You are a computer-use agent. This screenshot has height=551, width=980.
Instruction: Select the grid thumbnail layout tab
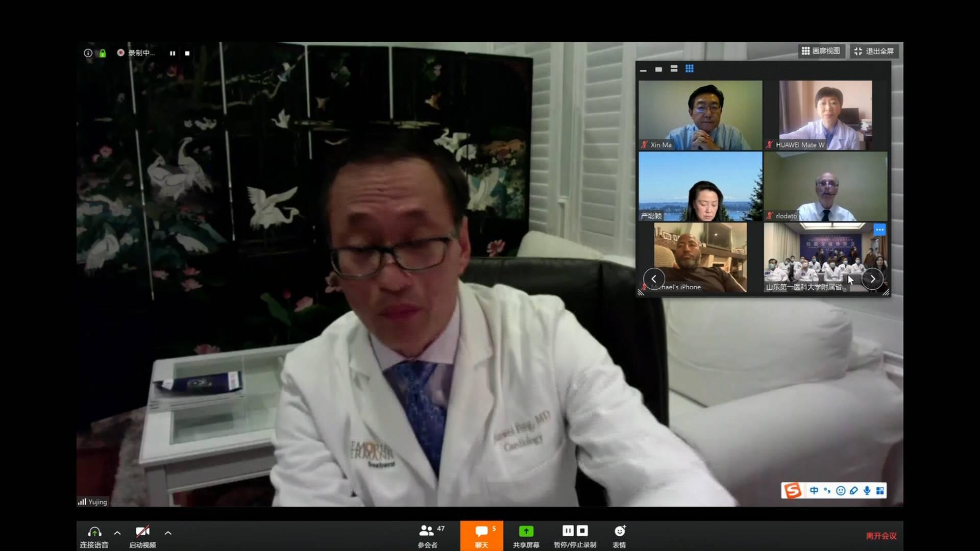click(x=689, y=69)
